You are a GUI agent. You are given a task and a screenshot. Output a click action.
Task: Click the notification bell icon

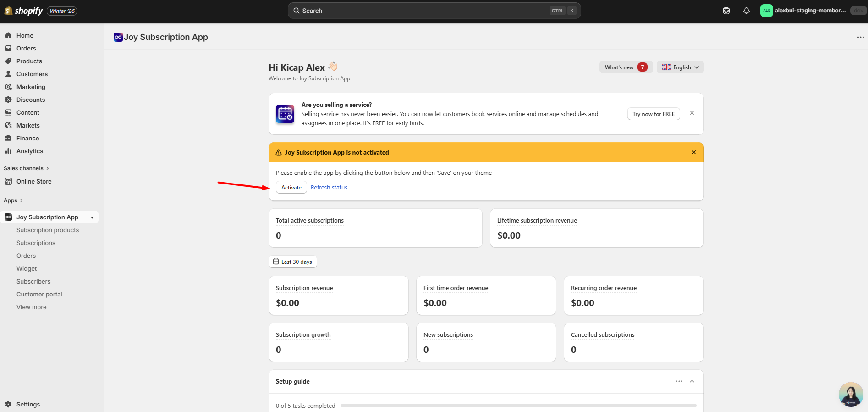(746, 11)
